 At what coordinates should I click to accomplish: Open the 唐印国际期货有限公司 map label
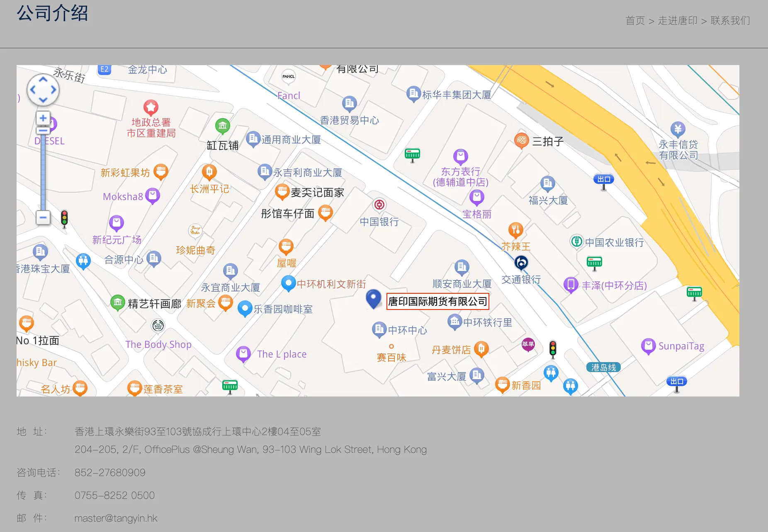coord(437,301)
